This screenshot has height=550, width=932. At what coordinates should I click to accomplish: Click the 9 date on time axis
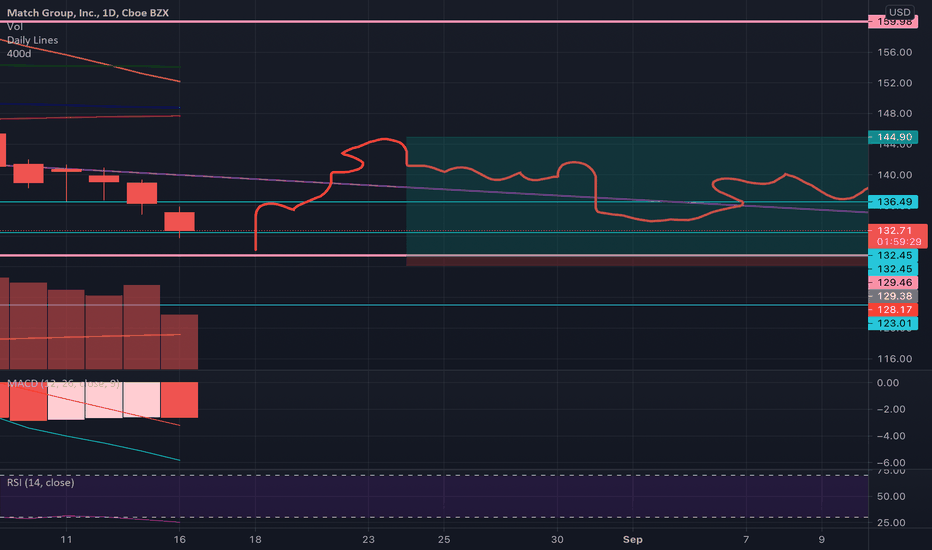pos(821,539)
